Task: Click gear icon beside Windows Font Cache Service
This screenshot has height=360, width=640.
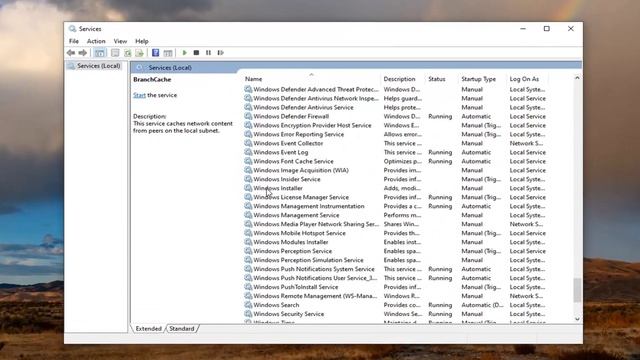Action: (x=248, y=161)
